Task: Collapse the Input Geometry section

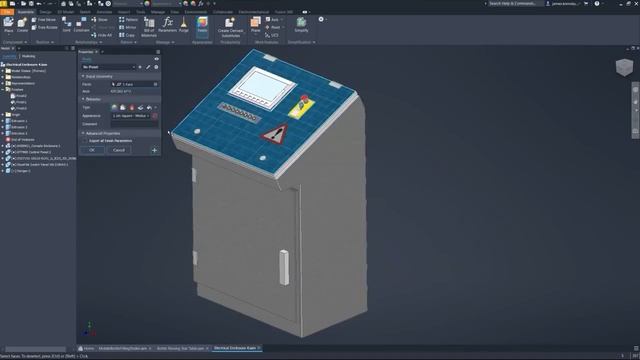Action: (83, 76)
